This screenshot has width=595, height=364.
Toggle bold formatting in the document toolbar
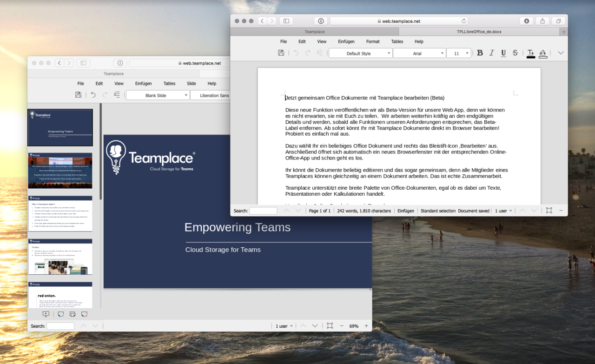[480, 53]
